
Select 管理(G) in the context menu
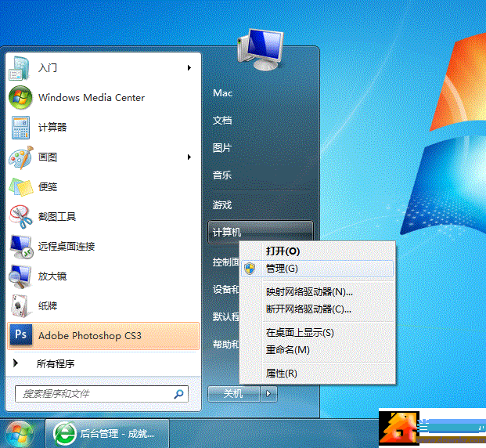pyautogui.click(x=282, y=269)
